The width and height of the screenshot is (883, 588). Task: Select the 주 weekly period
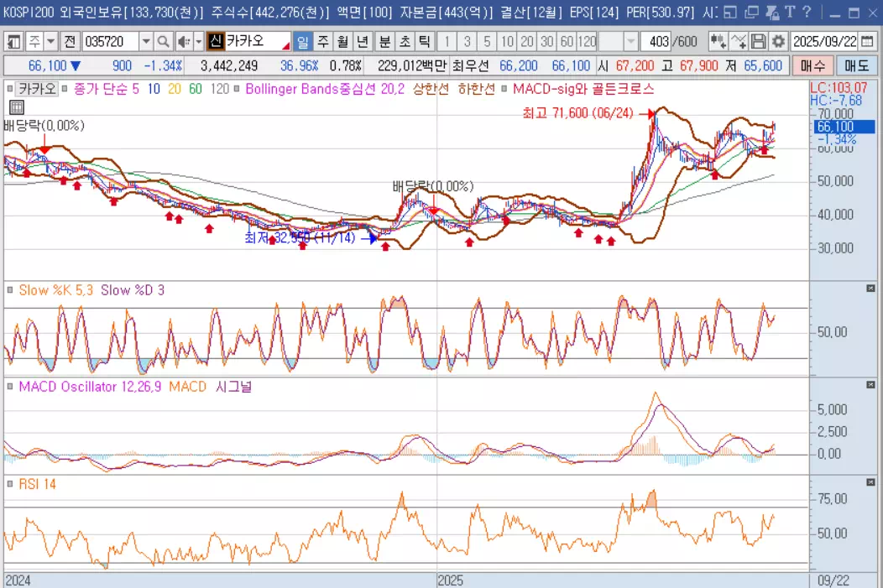322,42
